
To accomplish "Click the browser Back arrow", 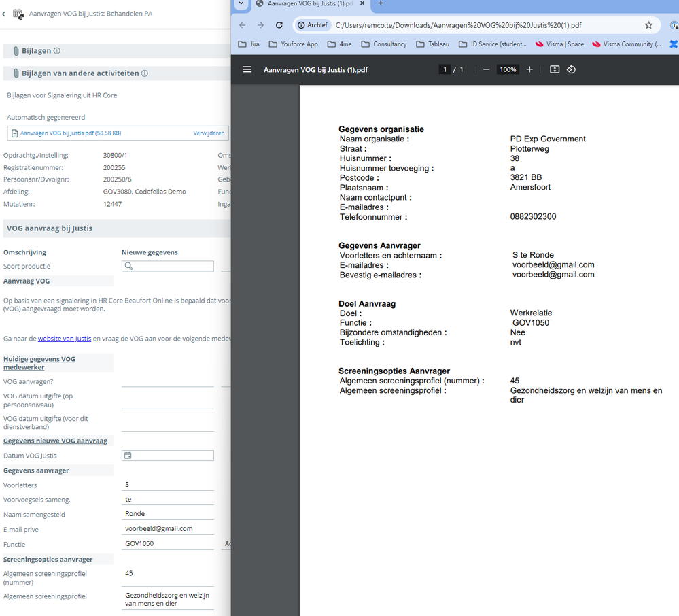I will (243, 25).
